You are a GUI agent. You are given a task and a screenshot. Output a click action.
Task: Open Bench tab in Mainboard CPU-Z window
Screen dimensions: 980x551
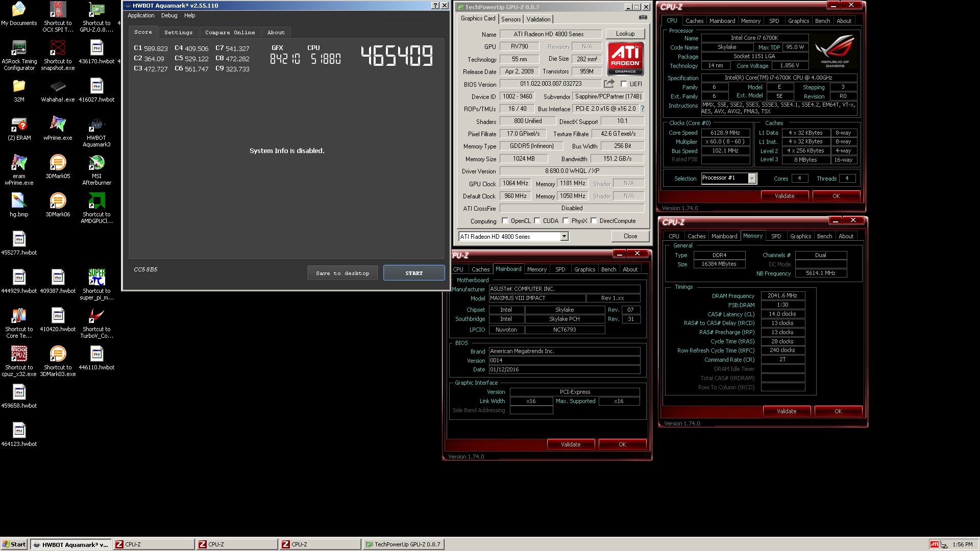click(608, 269)
